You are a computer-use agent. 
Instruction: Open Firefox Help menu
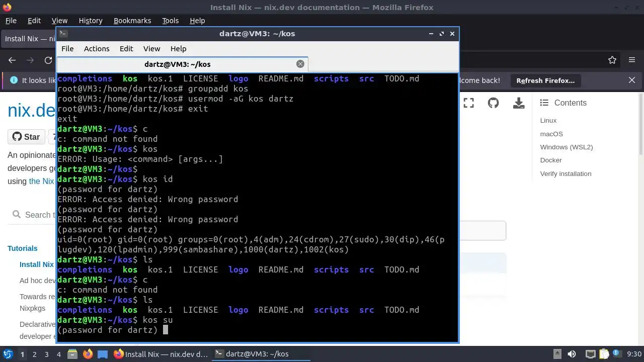click(197, 21)
